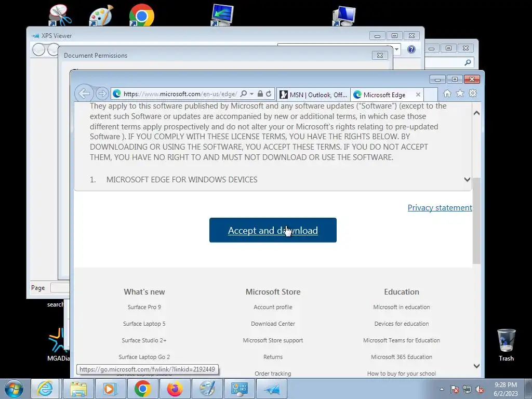The height and width of the screenshot is (399, 532).
Task: Open the Control Panel taskbar item
Action: click(239, 389)
